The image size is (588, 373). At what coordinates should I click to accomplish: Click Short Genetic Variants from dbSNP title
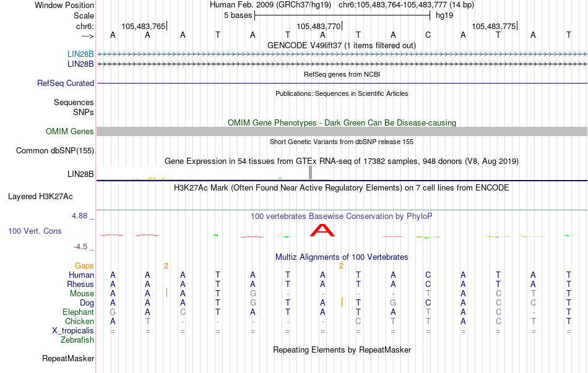342,142
